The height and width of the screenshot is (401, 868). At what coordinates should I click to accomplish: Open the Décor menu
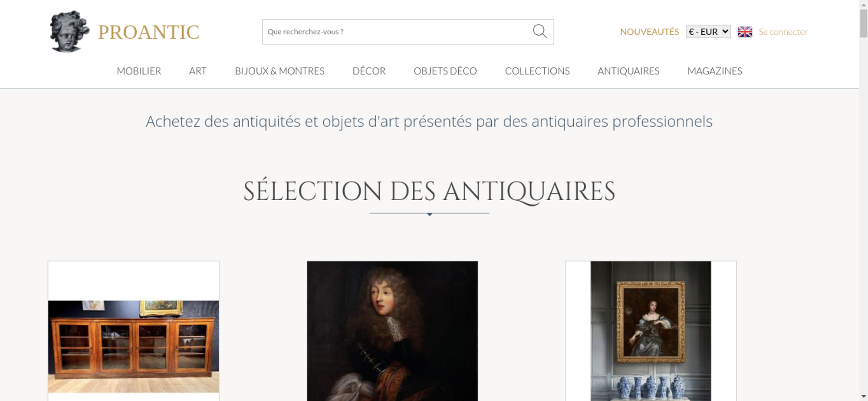pos(369,71)
